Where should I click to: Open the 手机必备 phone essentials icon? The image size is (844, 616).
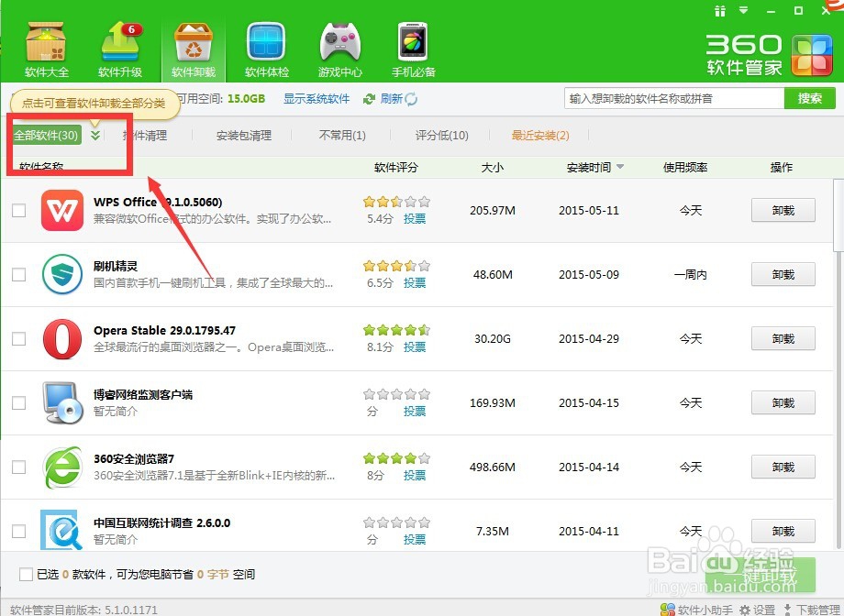pyautogui.click(x=413, y=49)
